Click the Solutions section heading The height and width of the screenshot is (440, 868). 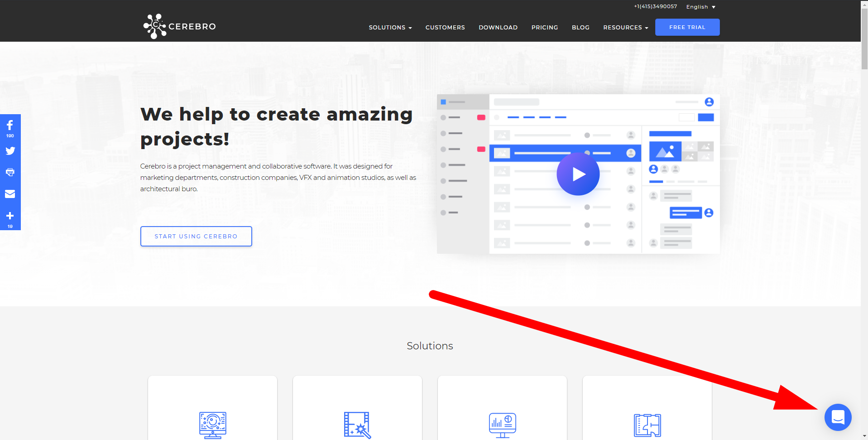point(430,346)
